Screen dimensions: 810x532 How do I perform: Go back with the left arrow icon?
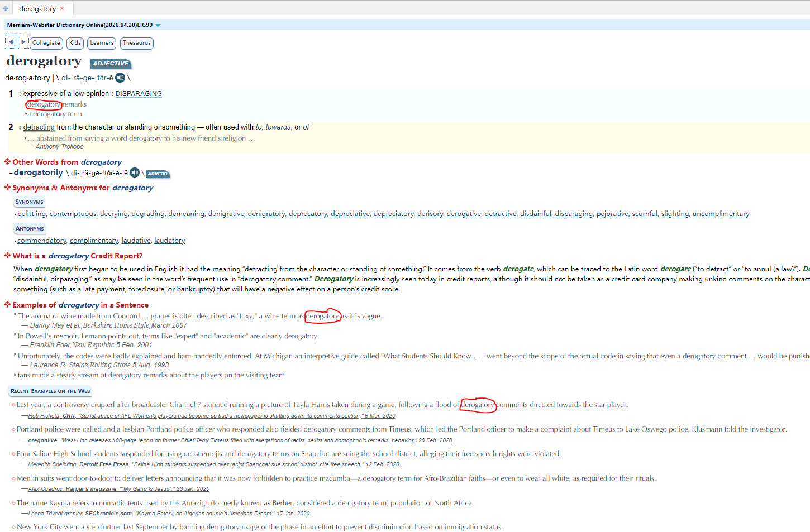click(x=10, y=42)
